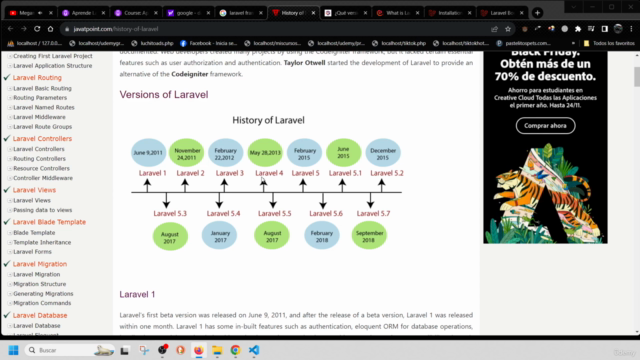Open the luchitoads.php bookmark

point(153,43)
